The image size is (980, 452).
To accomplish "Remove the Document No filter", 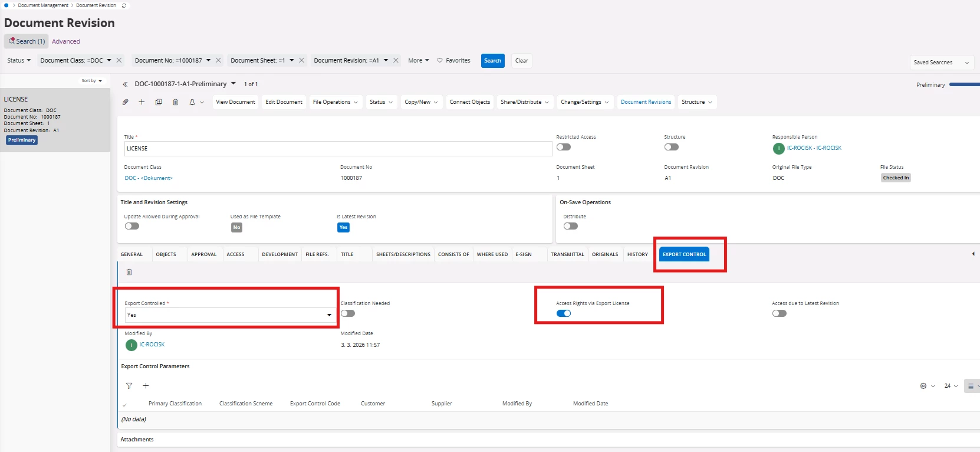I will coord(218,60).
